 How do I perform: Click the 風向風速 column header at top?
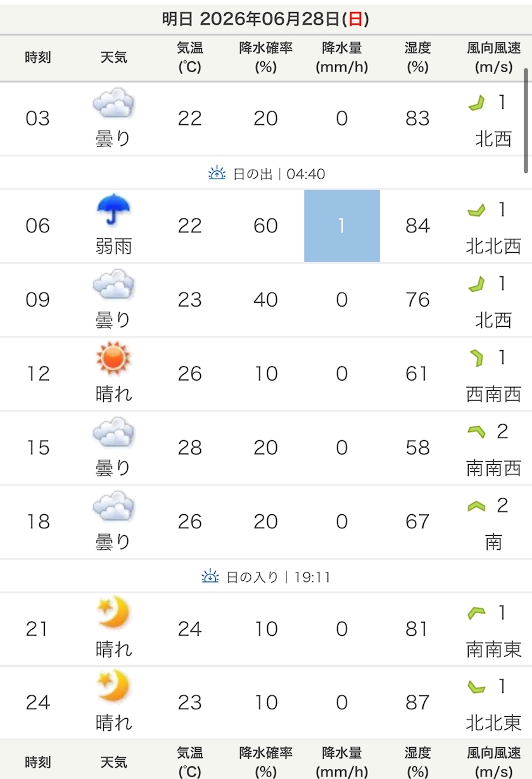pos(494,58)
